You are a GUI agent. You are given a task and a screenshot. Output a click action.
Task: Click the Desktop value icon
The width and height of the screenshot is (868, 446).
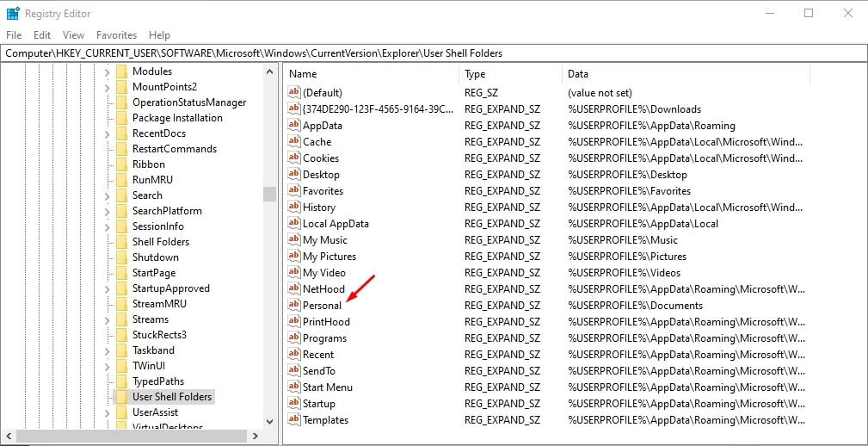[x=294, y=175]
